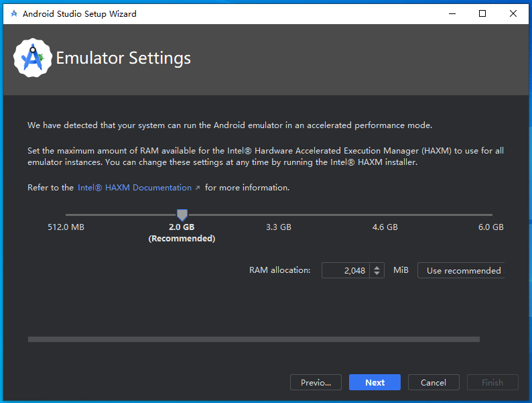Set the slider to the 3.3 GB label
The height and width of the screenshot is (403, 532).
tap(278, 227)
